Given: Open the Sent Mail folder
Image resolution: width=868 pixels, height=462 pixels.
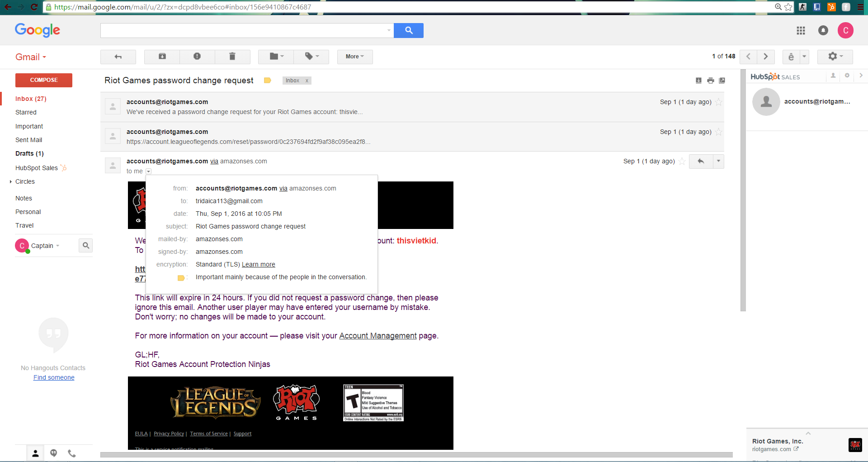Looking at the screenshot, I should [29, 140].
